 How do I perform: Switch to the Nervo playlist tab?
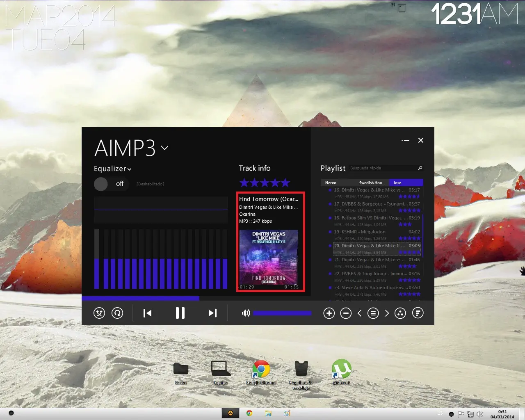[x=331, y=183]
